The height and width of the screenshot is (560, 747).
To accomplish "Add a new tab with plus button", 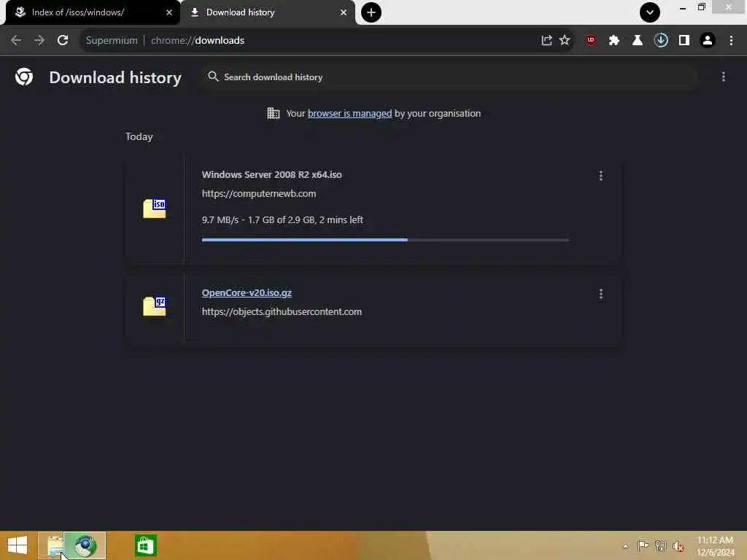I will click(x=371, y=12).
